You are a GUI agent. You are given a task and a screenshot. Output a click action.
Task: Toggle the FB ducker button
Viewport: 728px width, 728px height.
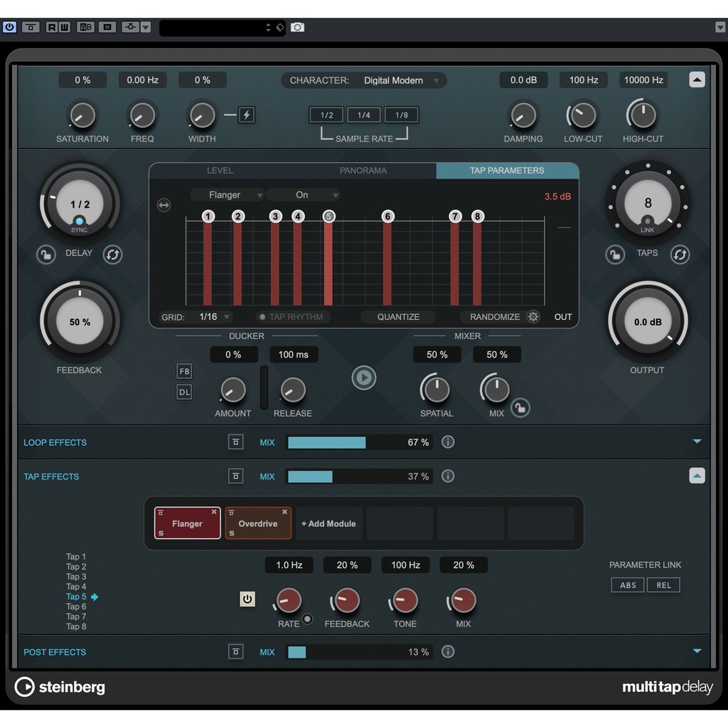[184, 371]
